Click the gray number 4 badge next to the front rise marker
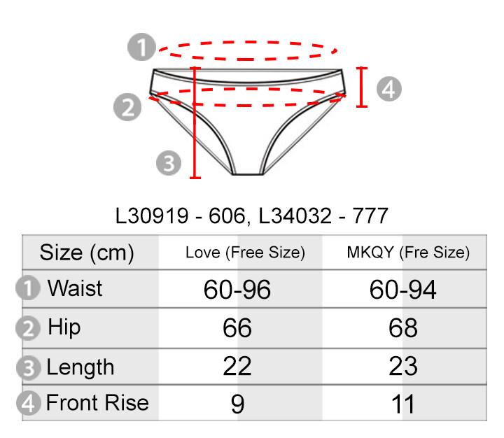This screenshot has width=504, height=438. pos(389,89)
